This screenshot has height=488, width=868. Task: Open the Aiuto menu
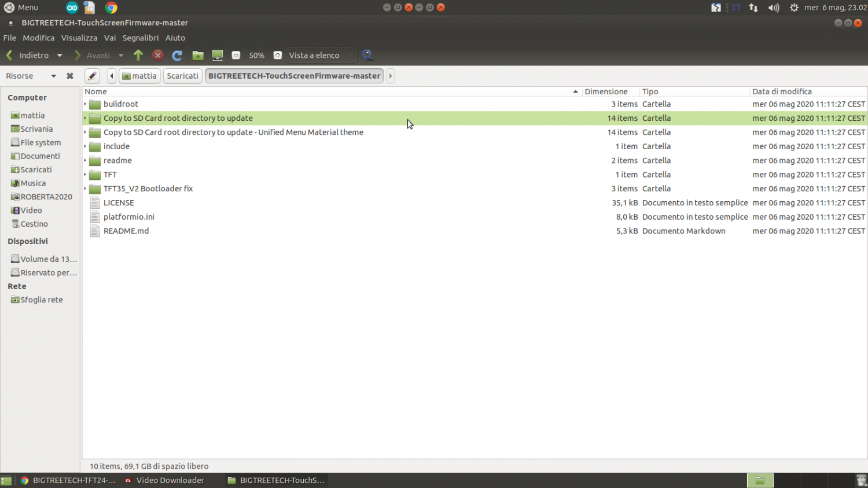pyautogui.click(x=175, y=38)
